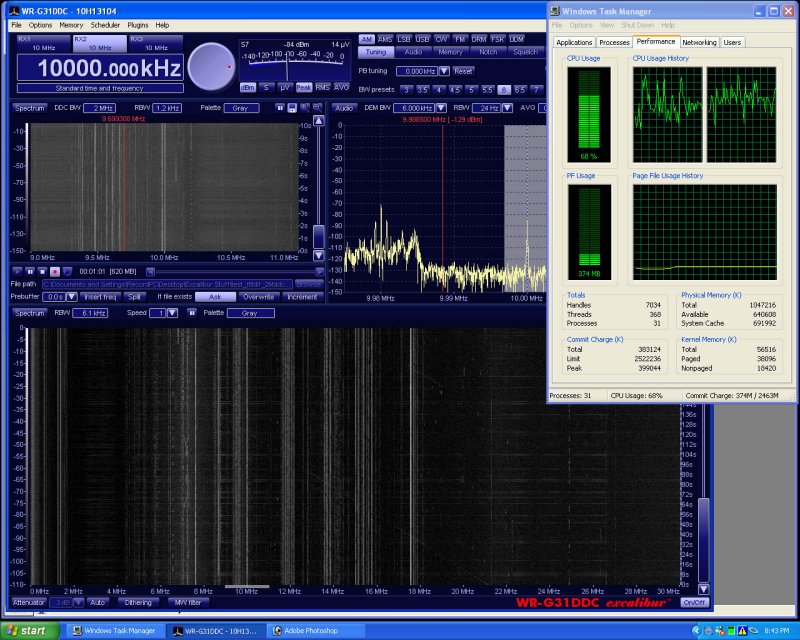Screen dimensions: 800x640
Task: Click the recording playback position slider track
Action: pos(235,272)
